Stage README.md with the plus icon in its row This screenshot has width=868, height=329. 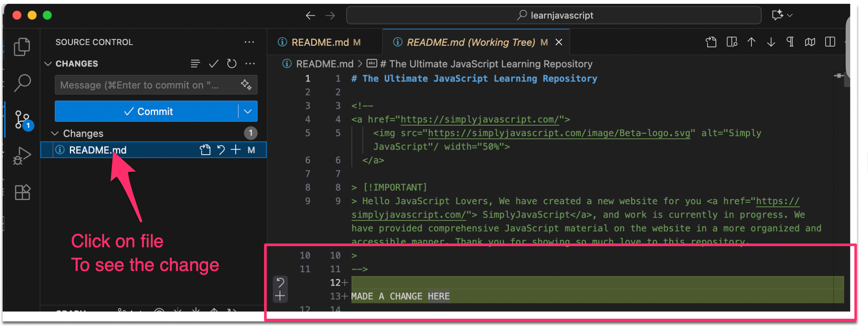pos(236,150)
